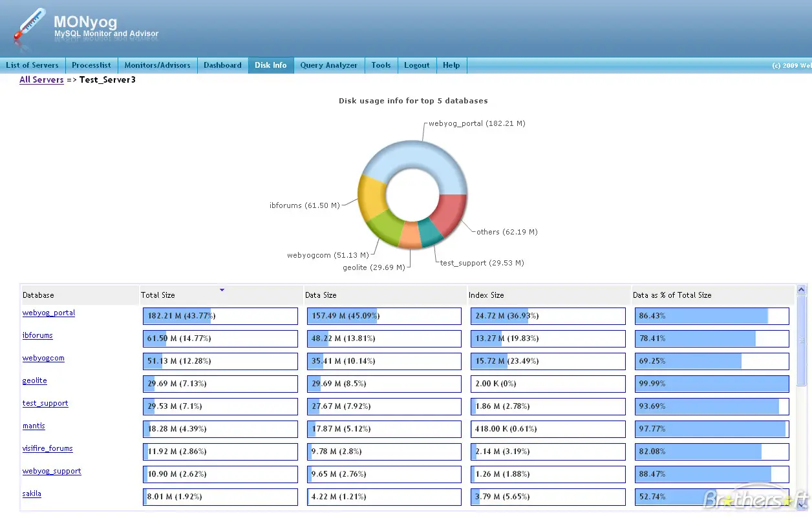Open the geolite database link
The width and height of the screenshot is (812, 520).
(x=35, y=380)
